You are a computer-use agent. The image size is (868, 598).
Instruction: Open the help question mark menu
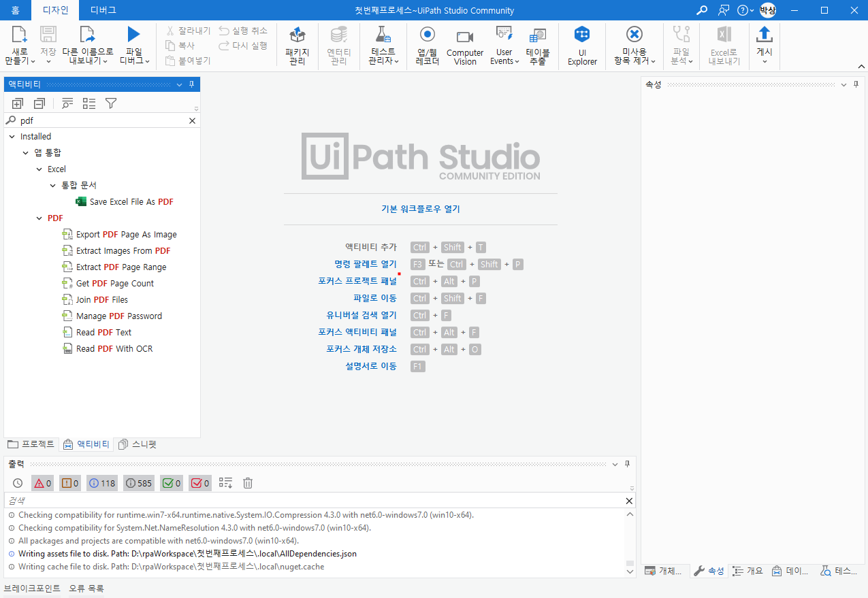[745, 10]
